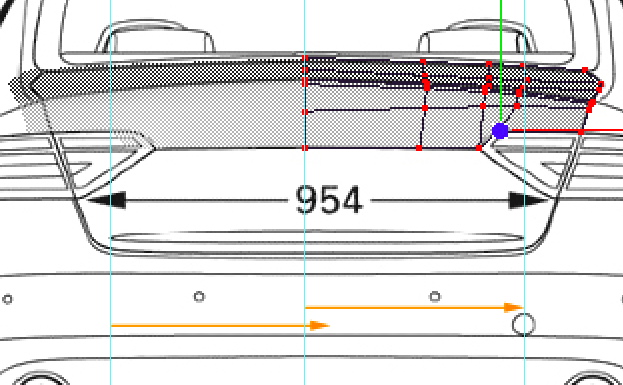
Task: Select bottom-edge vertex on center cyan guide
Action: coord(305,148)
